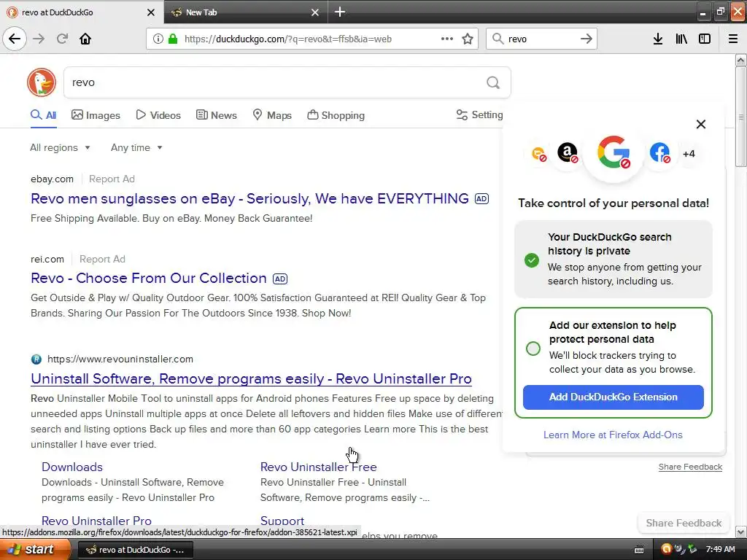Image resolution: width=747 pixels, height=560 pixels.
Task: Open the Firefox hamburger menu
Action: click(x=733, y=39)
